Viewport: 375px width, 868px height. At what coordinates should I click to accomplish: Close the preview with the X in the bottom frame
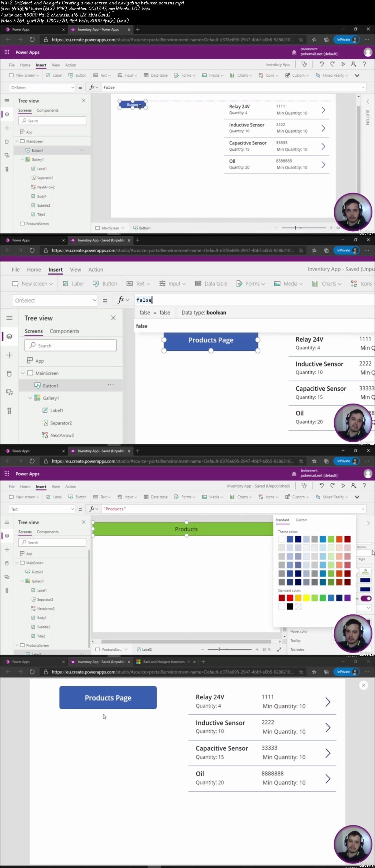tap(364, 685)
